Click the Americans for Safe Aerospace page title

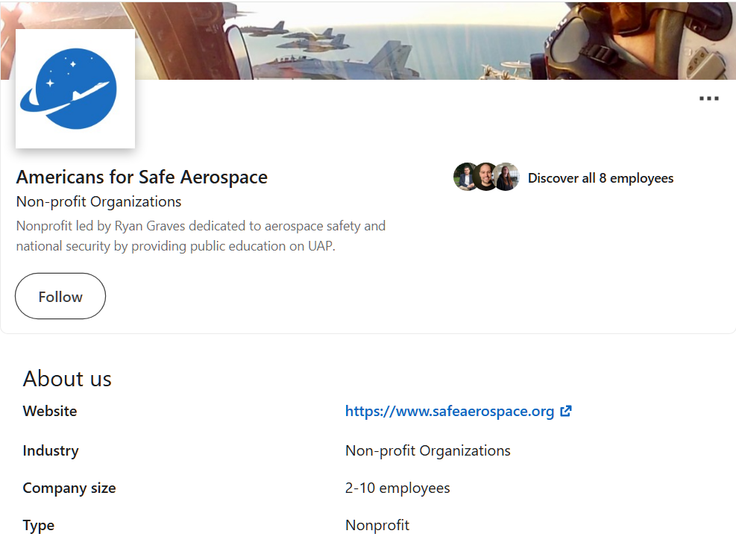tap(142, 177)
